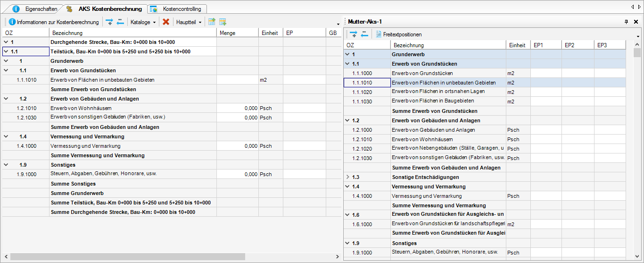
Task: Click the red X delete icon in toolbar
Action: pyautogui.click(x=166, y=22)
